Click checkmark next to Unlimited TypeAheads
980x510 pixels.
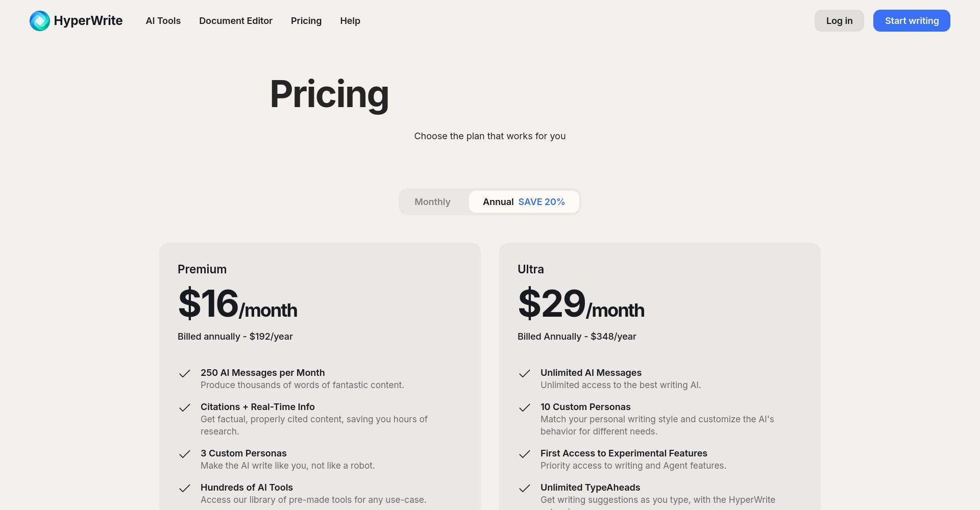click(x=525, y=488)
